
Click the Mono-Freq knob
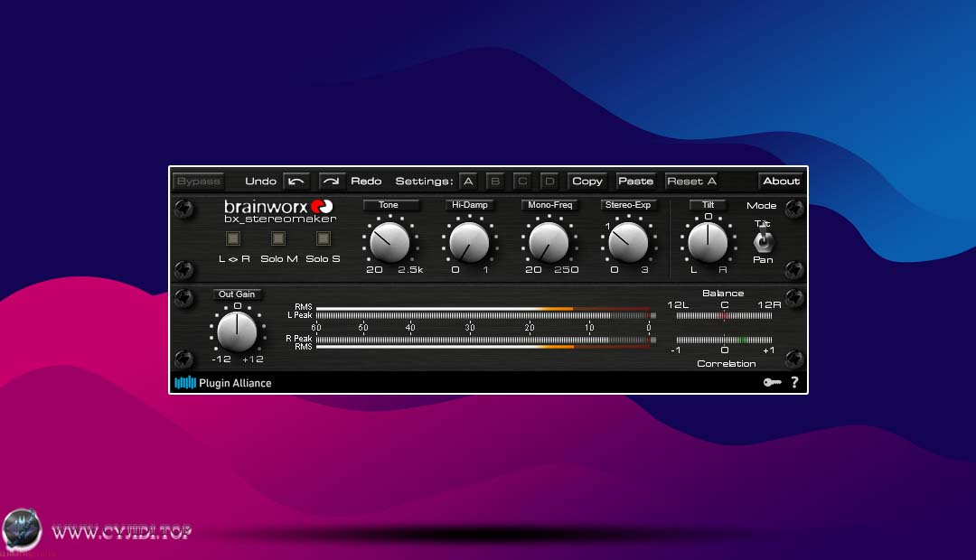[549, 243]
